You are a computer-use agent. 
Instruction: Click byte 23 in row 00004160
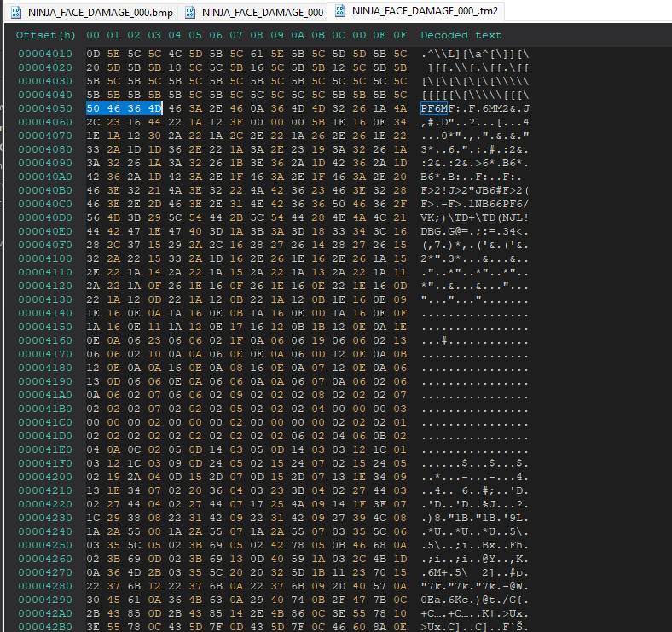point(154,340)
